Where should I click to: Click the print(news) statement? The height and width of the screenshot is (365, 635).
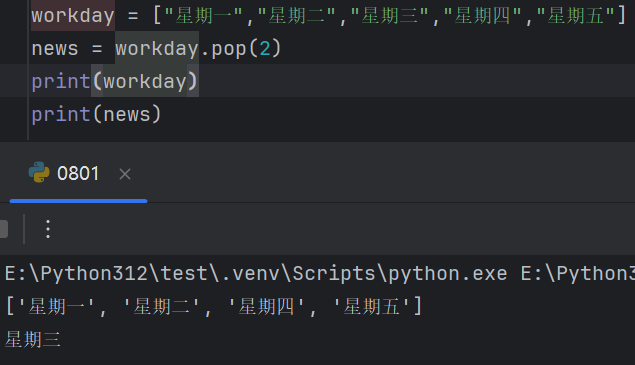(96, 115)
